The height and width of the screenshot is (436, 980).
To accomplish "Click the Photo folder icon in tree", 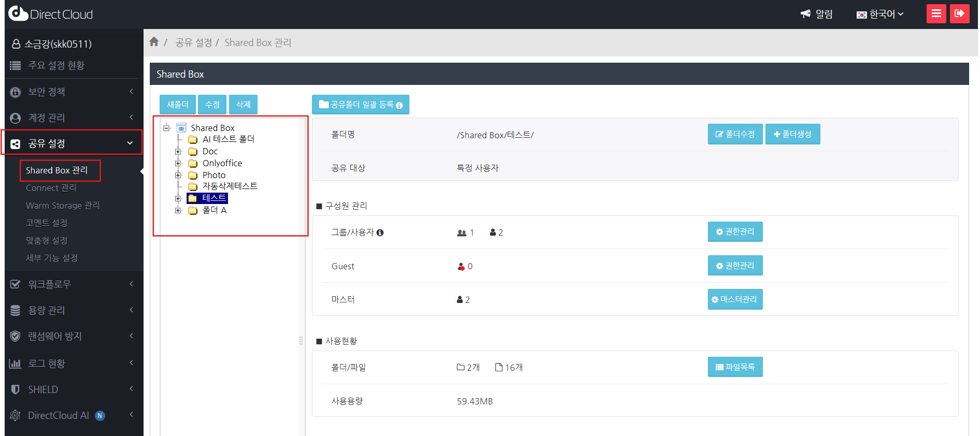I will pos(193,176).
